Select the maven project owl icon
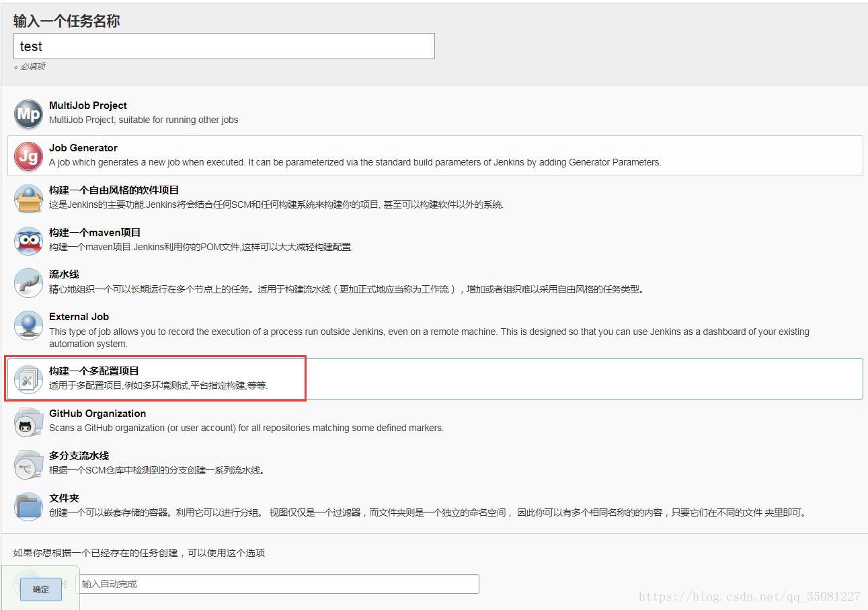Image resolution: width=868 pixels, height=610 pixels. 28,241
